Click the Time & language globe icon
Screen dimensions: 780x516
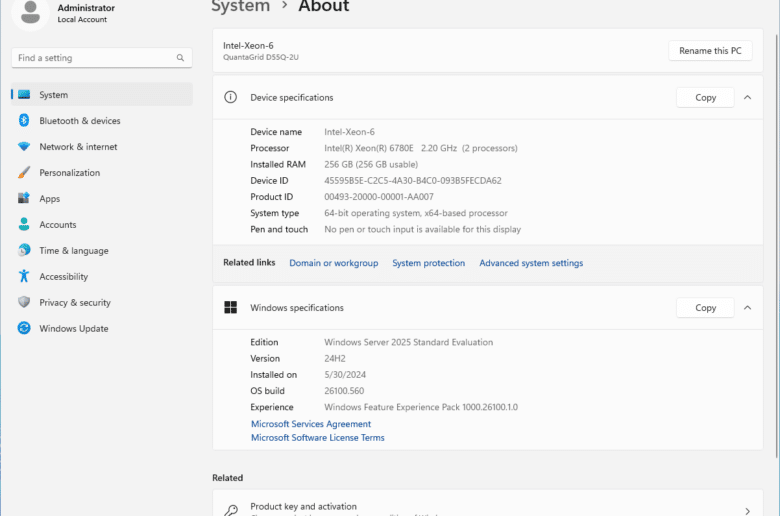pyautogui.click(x=24, y=250)
